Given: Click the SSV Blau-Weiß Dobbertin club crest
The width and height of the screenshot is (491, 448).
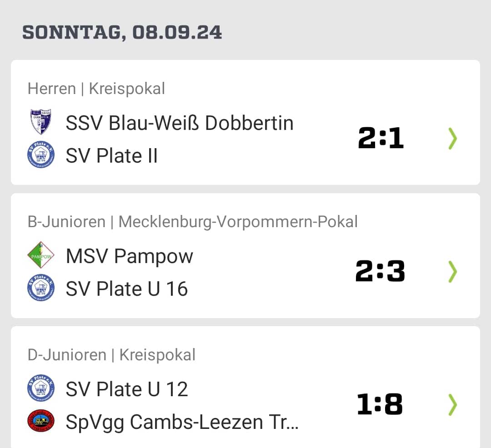Looking at the screenshot, I should [x=41, y=122].
